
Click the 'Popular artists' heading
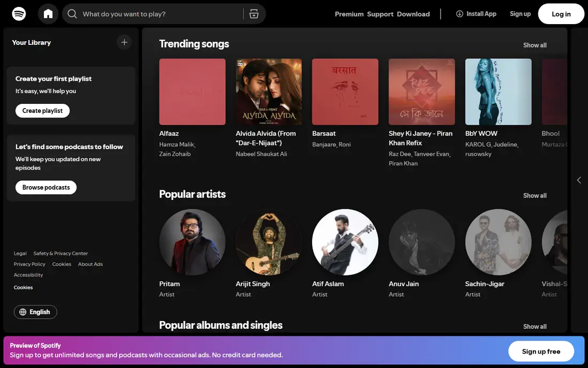tap(192, 194)
